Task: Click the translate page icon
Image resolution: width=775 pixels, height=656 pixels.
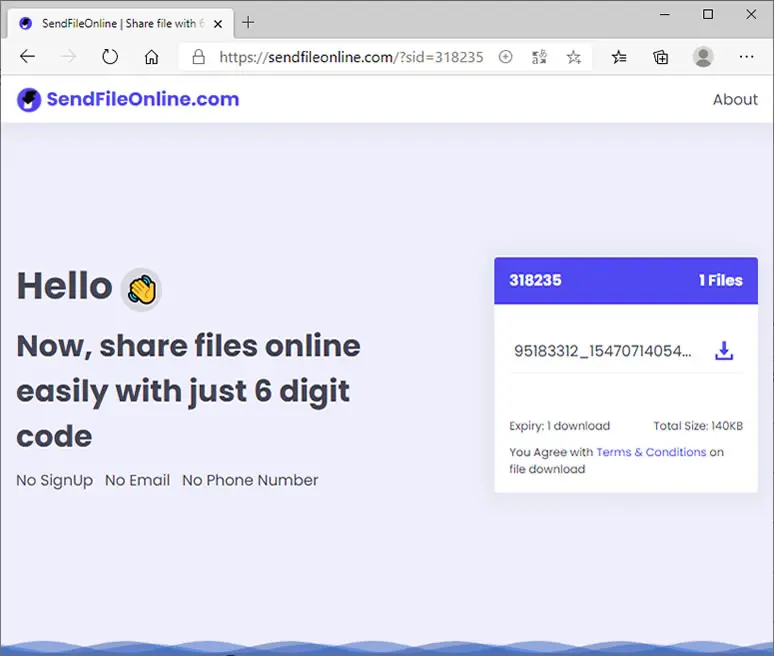Action: tap(539, 57)
